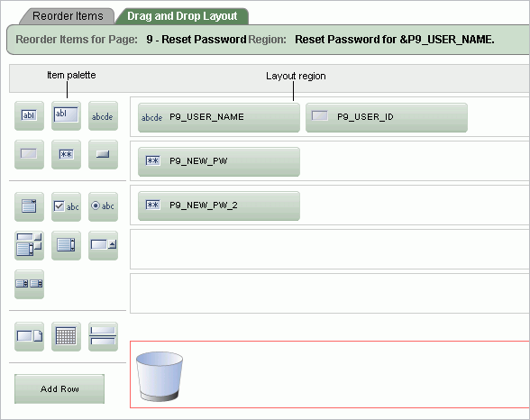Click the Add Row button
Viewport: 530px width, 420px height.
pos(59,389)
